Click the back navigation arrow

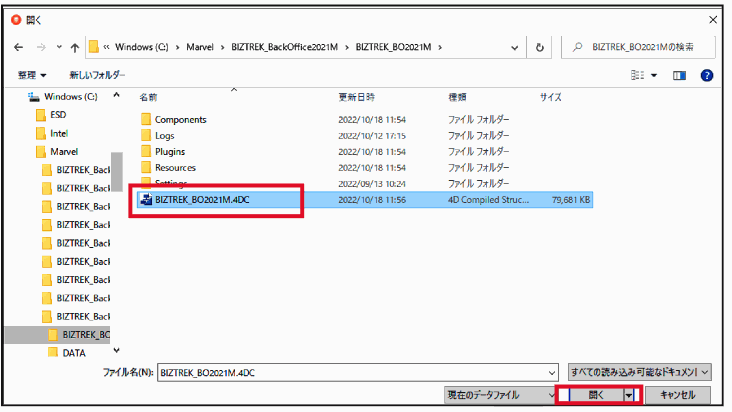tap(17, 47)
